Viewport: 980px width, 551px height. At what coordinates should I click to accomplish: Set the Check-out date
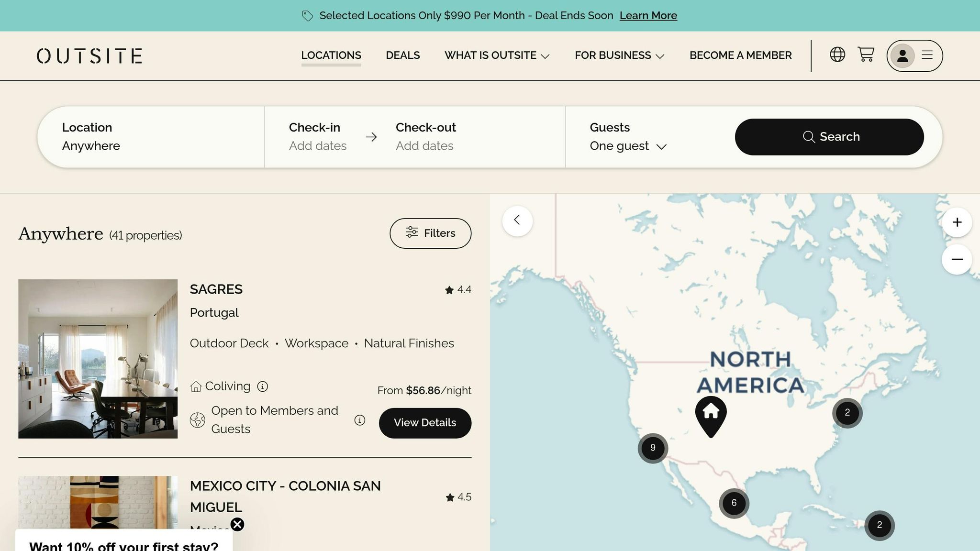[x=425, y=137]
